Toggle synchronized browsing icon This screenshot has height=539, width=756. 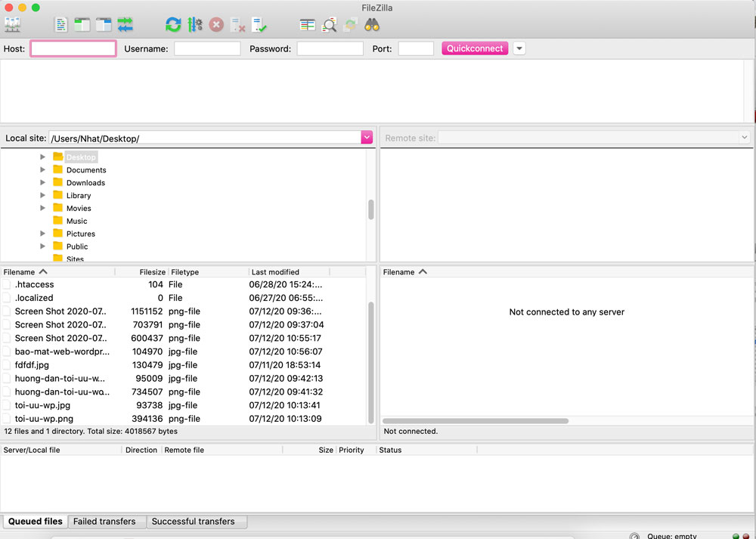click(x=351, y=25)
